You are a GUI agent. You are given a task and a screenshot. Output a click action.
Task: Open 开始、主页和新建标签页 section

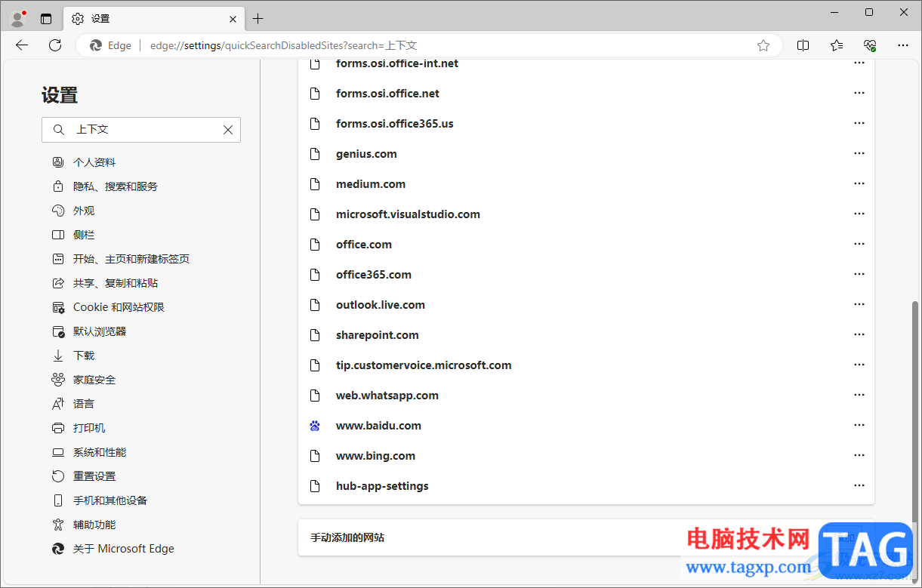point(121,259)
